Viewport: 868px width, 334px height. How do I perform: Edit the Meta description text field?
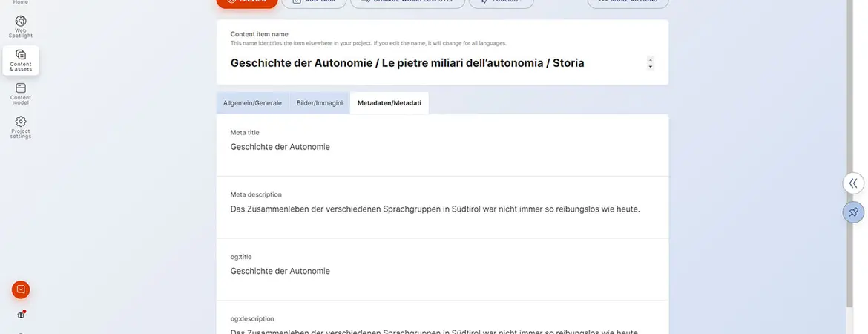coord(441,209)
